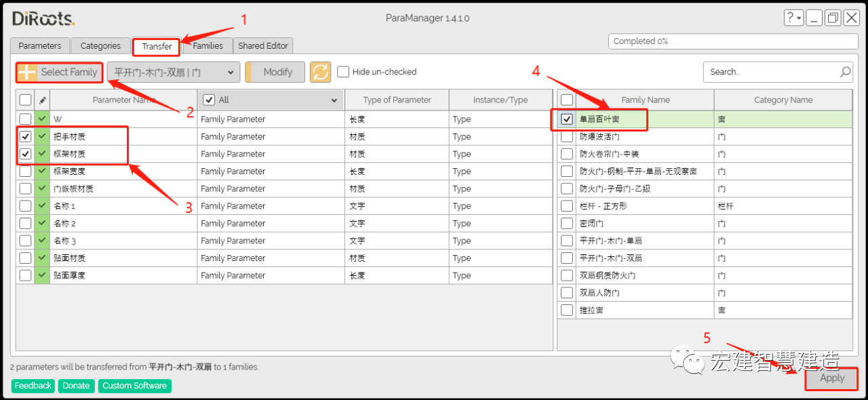The image size is (868, 400).
Task: Tick the checkbox for parameter W
Action: [25, 119]
